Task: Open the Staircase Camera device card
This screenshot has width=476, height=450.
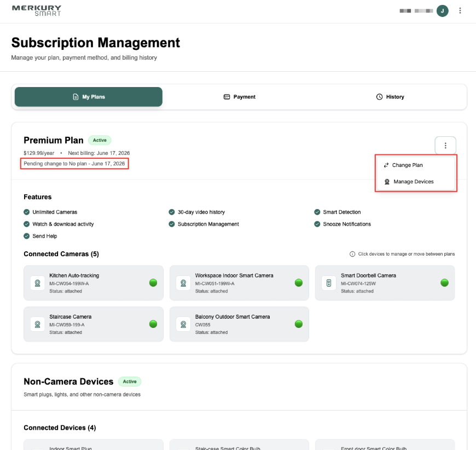Action: [x=93, y=324]
